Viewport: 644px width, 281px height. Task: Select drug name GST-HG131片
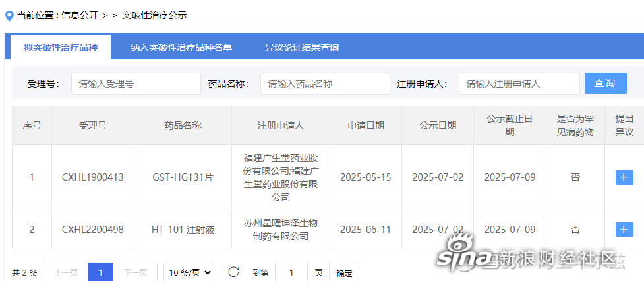[183, 177]
